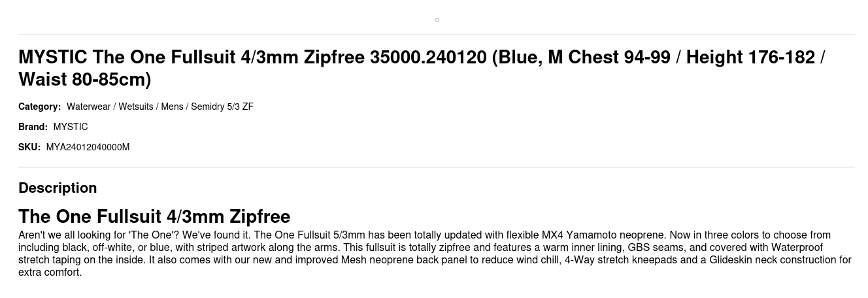Click the tiny image placeholder at top

click(x=437, y=20)
